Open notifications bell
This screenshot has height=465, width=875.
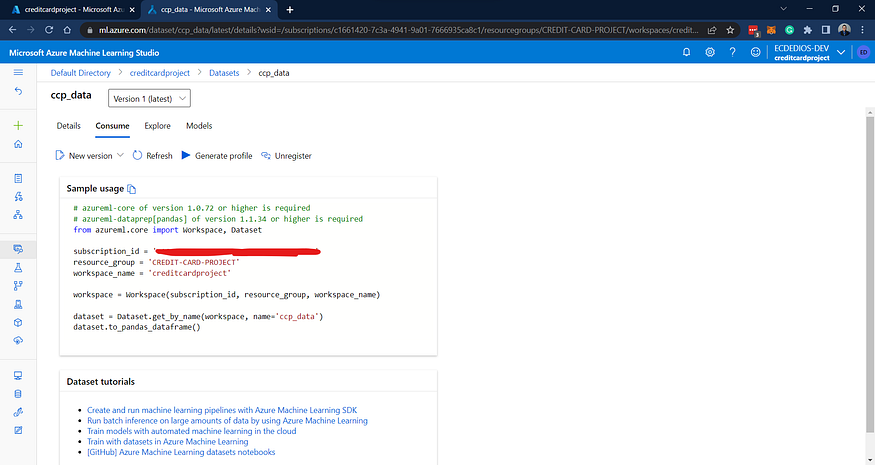[686, 52]
